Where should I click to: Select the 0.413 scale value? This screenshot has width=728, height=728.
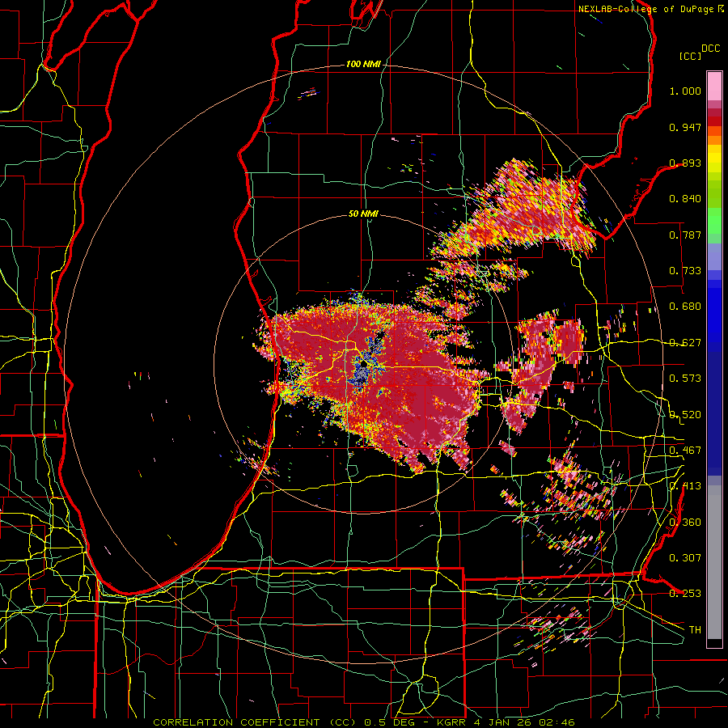(685, 486)
